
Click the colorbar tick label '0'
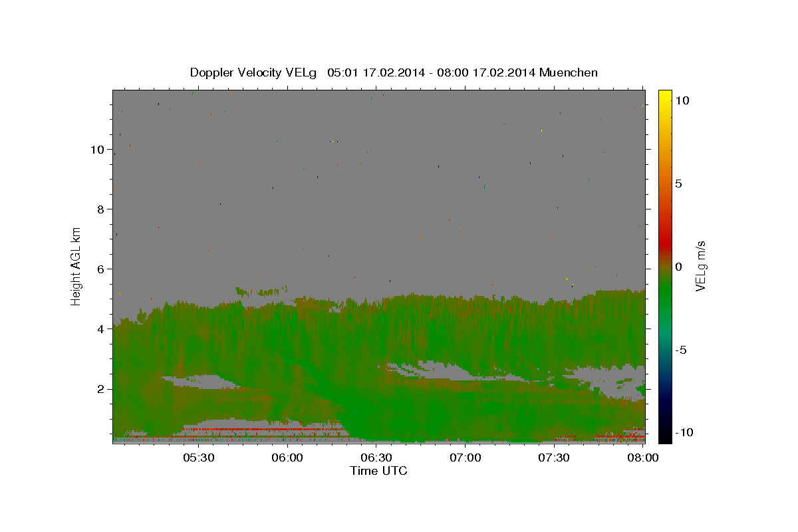click(x=678, y=267)
